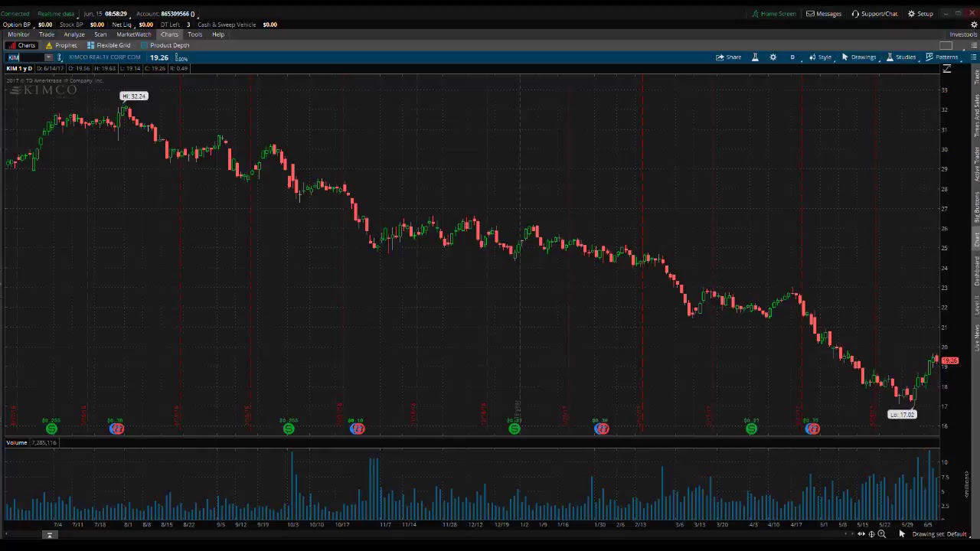
Task: Click the zoom magnifier icon
Action: 882,534
